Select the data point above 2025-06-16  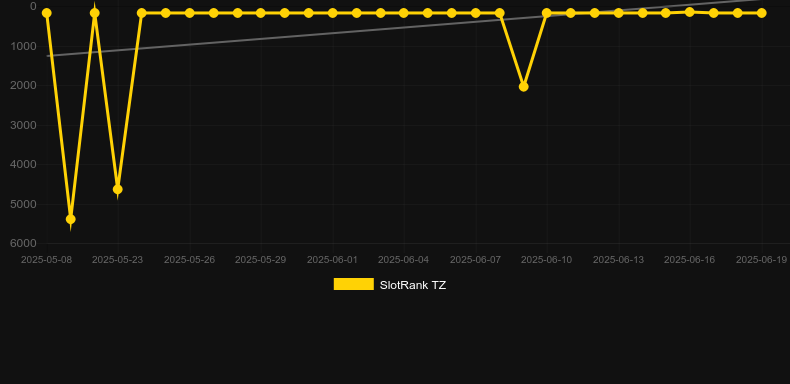(690, 12)
